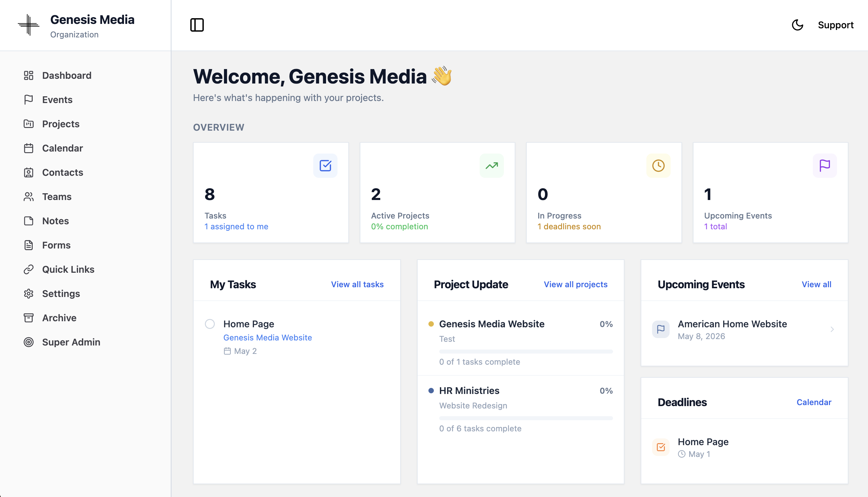Click the Forms document icon
This screenshot has height=497, width=868.
[x=29, y=245]
